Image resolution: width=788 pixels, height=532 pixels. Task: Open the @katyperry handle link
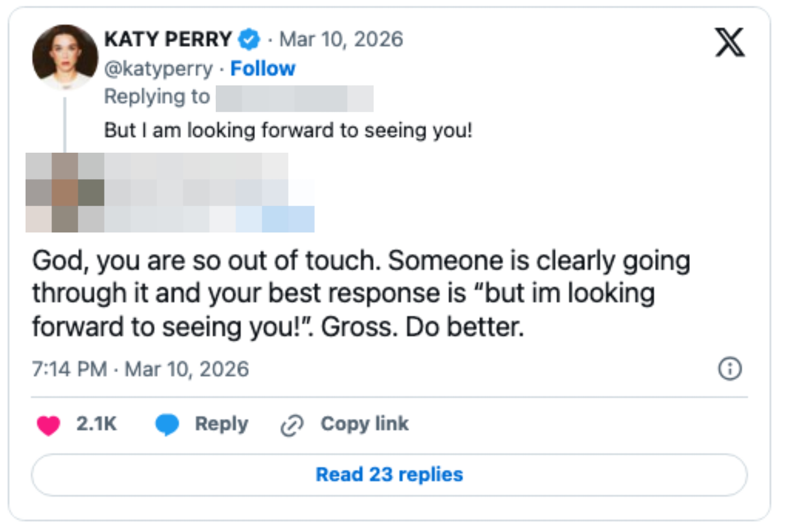tap(156, 68)
